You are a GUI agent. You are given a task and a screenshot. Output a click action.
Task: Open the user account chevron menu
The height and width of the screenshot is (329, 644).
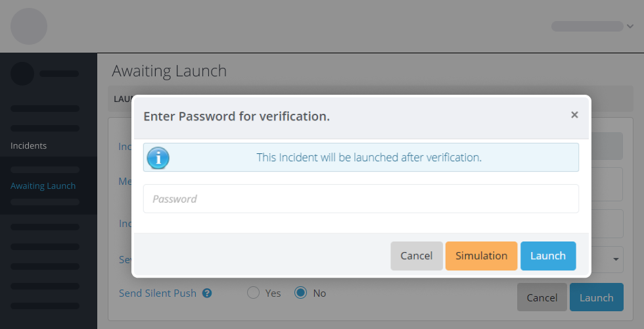pos(630,26)
